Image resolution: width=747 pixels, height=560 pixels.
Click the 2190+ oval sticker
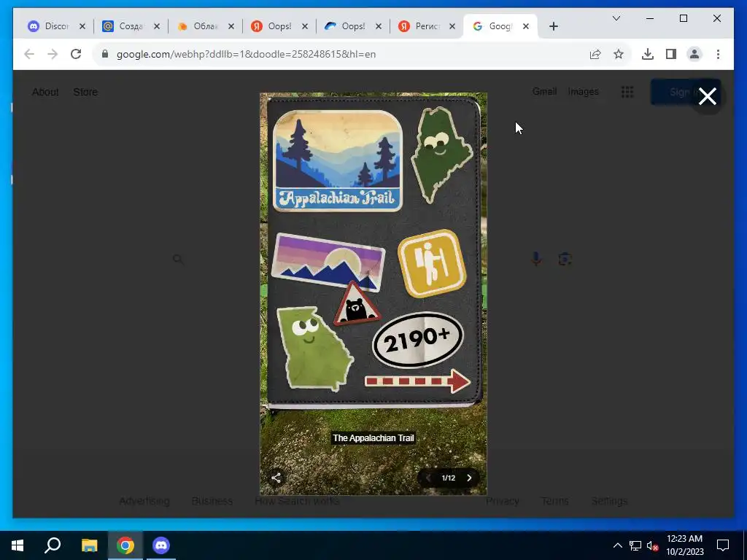tap(417, 340)
